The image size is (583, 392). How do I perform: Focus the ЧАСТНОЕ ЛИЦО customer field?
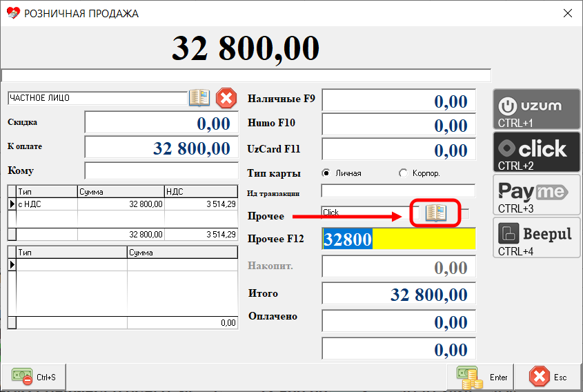97,98
